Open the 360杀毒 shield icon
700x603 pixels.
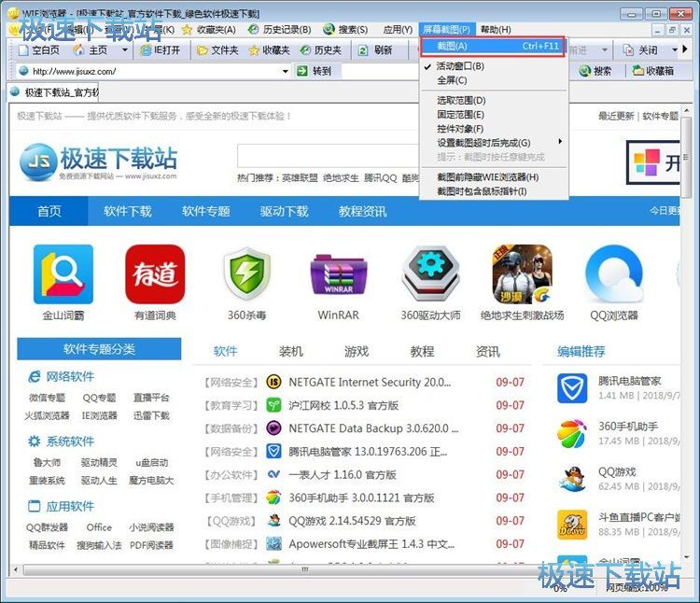pos(247,274)
